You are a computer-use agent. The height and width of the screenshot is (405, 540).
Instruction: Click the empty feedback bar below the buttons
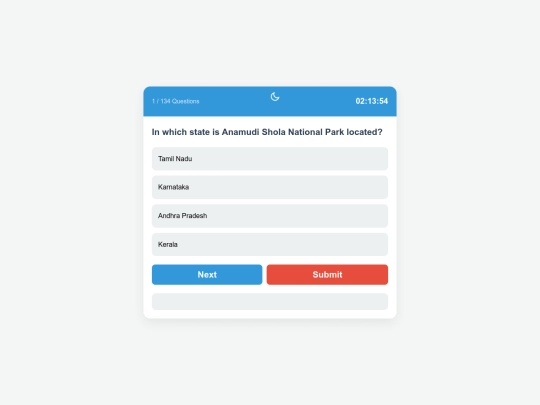(x=270, y=302)
